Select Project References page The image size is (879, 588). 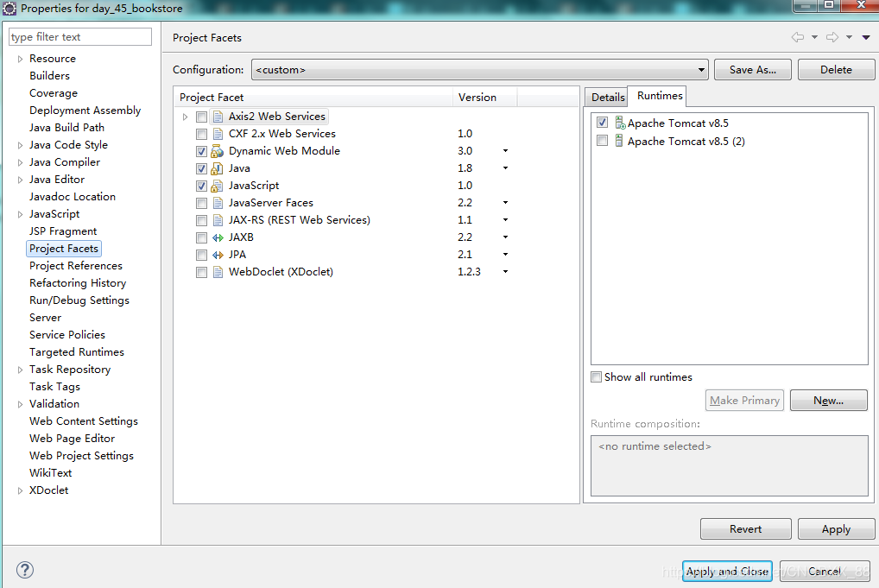(x=76, y=266)
